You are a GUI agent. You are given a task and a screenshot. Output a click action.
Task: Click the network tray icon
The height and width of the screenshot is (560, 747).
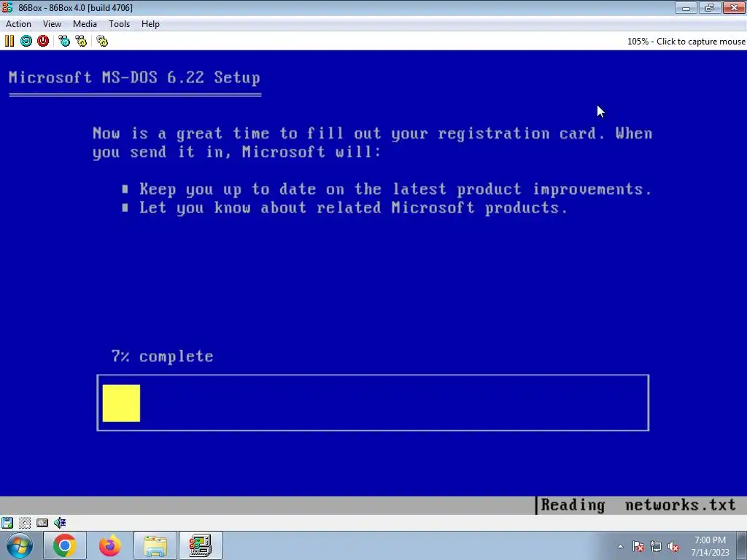pyautogui.click(x=656, y=546)
